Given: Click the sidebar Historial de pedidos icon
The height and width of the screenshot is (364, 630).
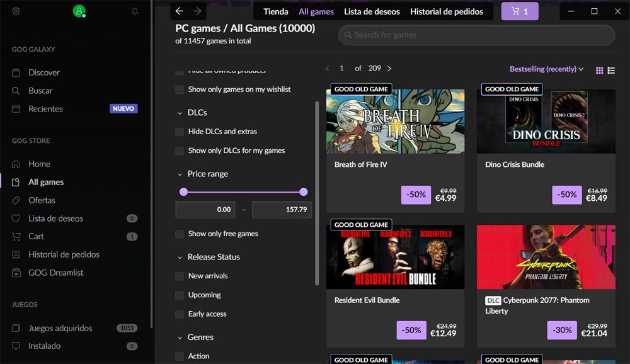Looking at the screenshot, I should [x=16, y=254].
